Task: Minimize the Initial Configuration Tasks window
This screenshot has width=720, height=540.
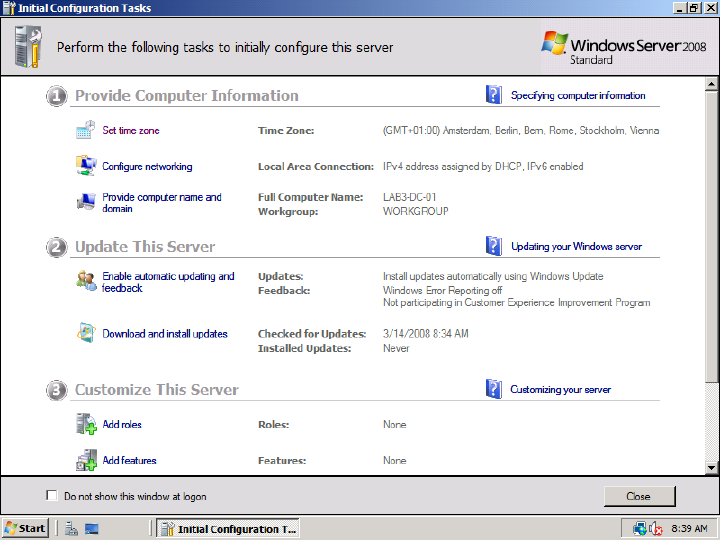Action: point(680,8)
